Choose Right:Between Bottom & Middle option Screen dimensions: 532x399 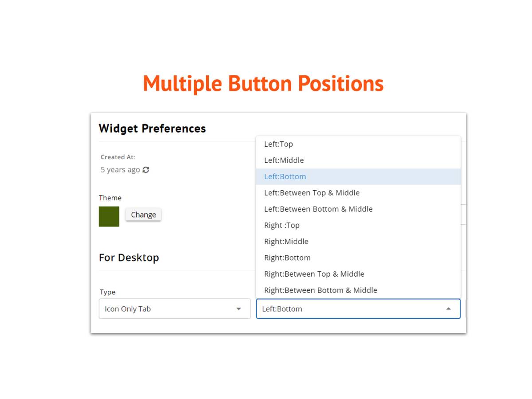click(x=358, y=290)
